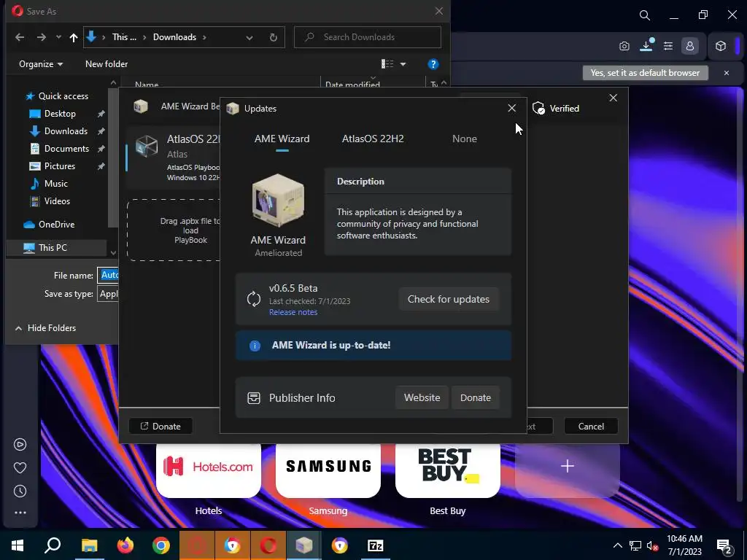Switch to the AME Wizard tab

282,139
